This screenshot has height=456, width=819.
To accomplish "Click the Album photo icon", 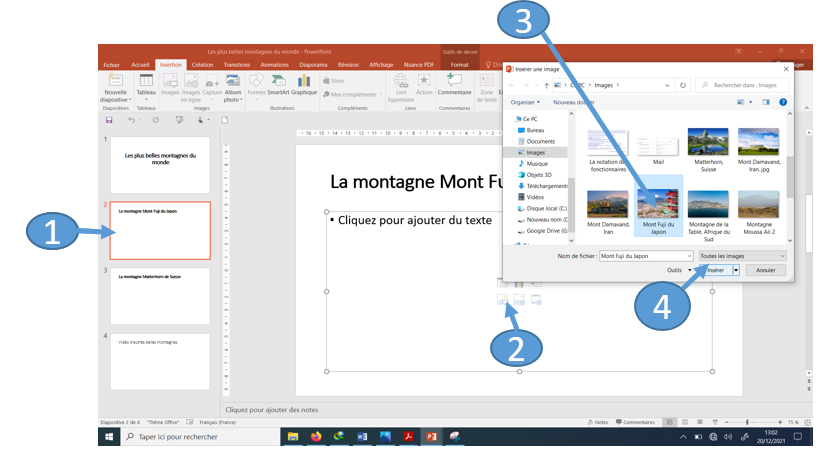I will click(233, 82).
